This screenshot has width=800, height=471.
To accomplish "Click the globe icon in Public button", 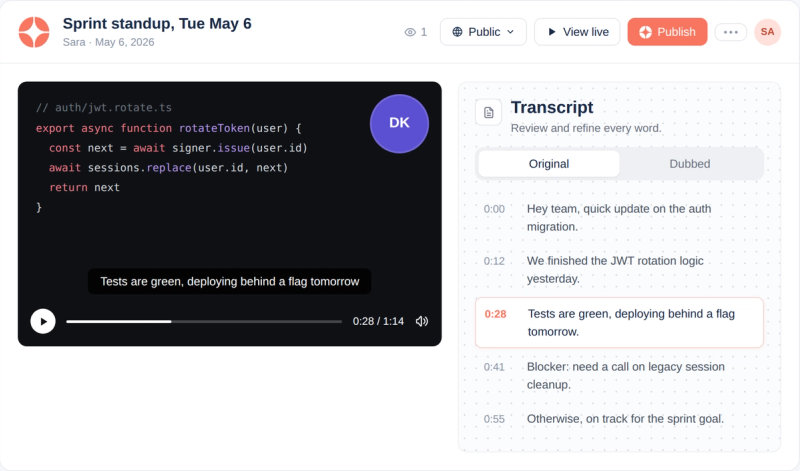I will 458,32.
